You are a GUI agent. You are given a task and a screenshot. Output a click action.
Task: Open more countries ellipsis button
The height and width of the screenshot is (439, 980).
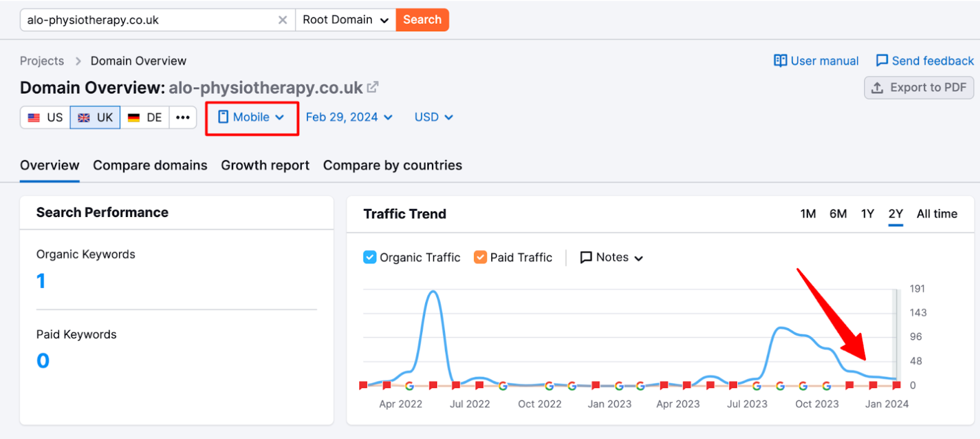183,117
